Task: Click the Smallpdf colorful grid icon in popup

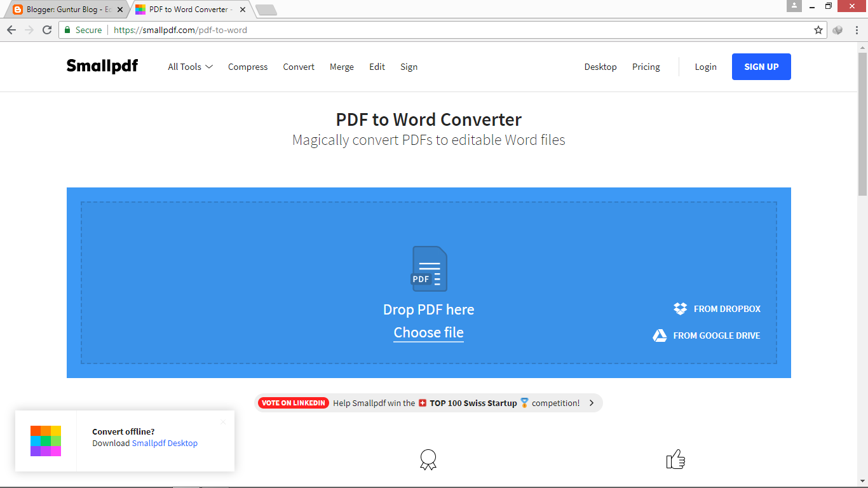Action: [x=46, y=441]
